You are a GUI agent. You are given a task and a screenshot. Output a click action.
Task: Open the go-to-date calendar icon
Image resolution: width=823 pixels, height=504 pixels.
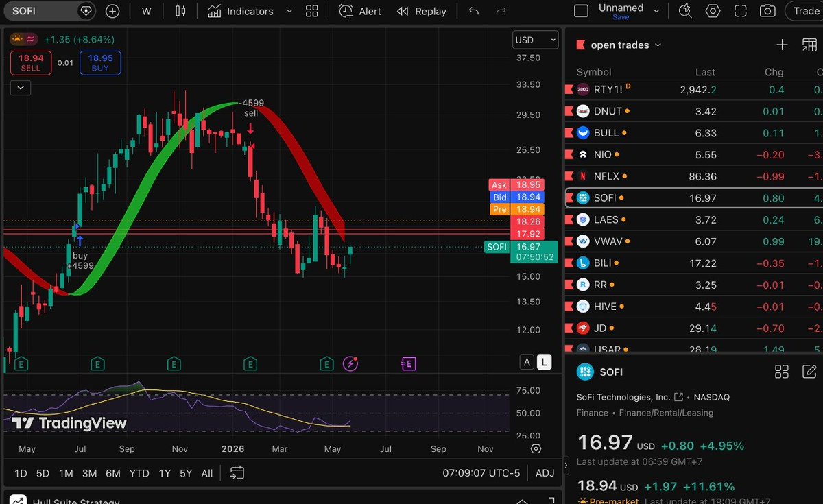point(237,473)
